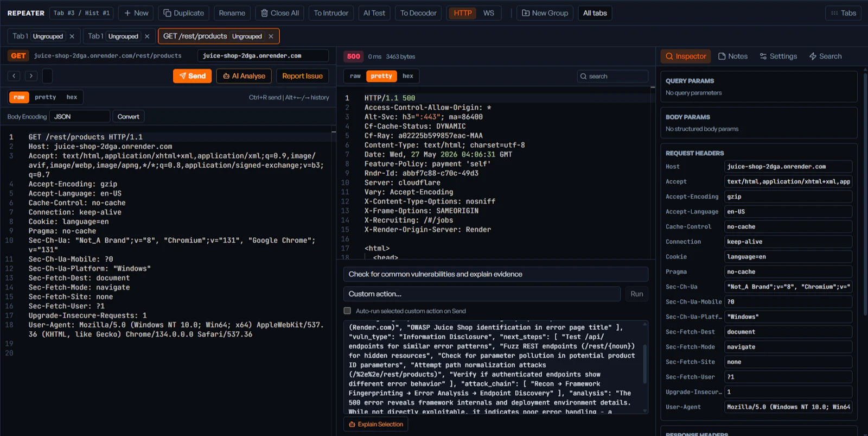Click the New tab button
The image size is (868, 436).
[x=136, y=13]
